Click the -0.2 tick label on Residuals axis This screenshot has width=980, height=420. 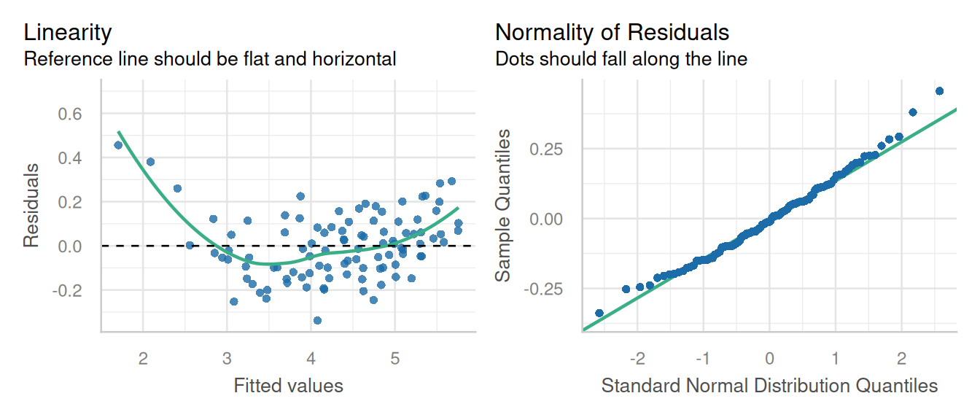coord(68,290)
